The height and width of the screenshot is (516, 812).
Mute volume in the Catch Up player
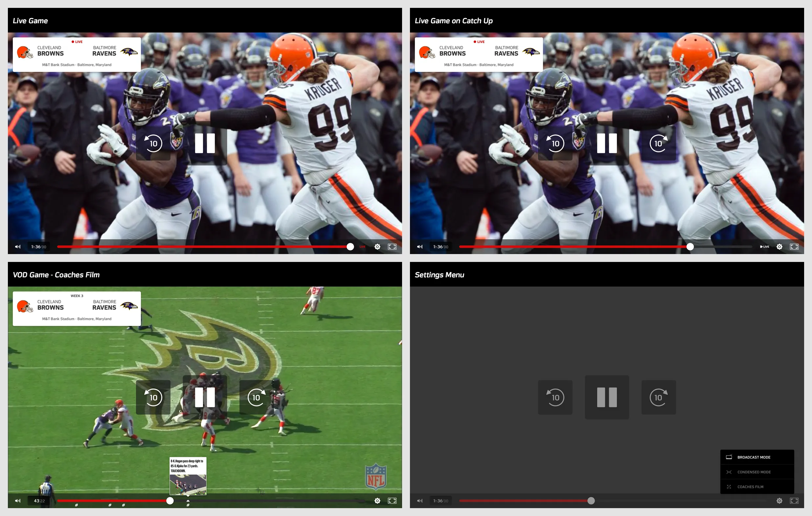[x=420, y=247]
